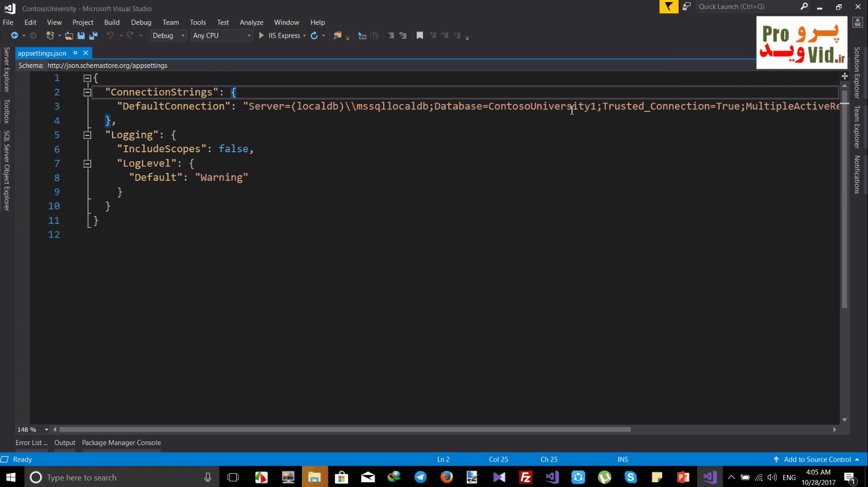Viewport: 868px width, 487px height.
Task: Open the IIS Express target dropdown arrow
Action: tap(305, 36)
